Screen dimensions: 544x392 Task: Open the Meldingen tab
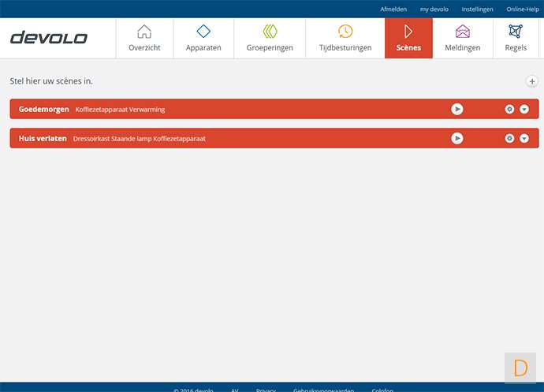click(x=463, y=38)
